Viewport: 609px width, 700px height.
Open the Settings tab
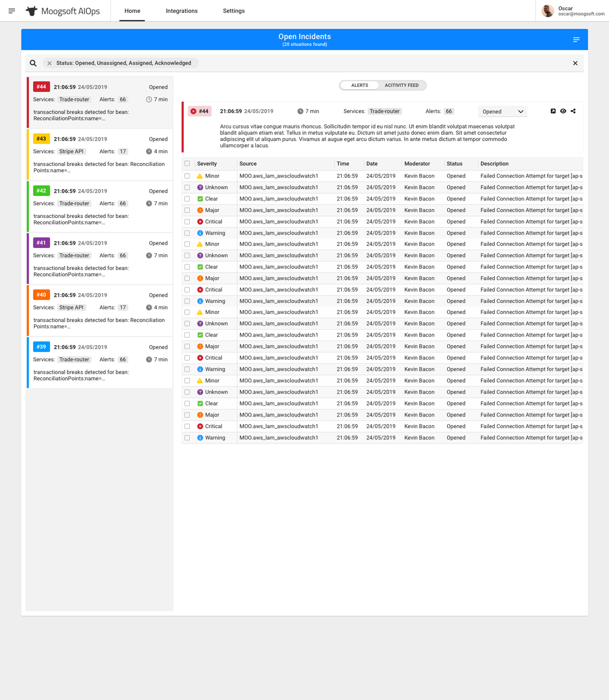234,11
